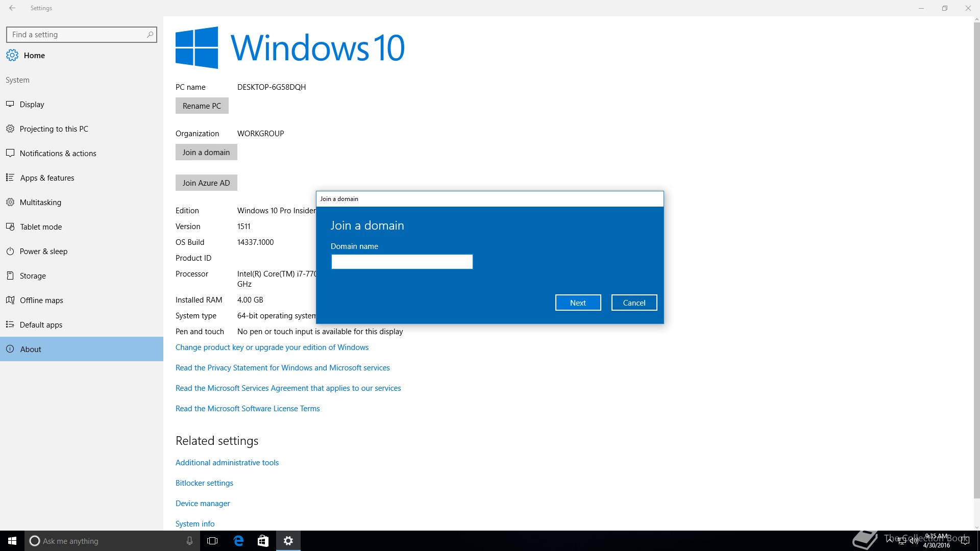Open Bitlocker settings link
Image resolution: width=980 pixels, height=551 pixels.
pyautogui.click(x=204, y=483)
